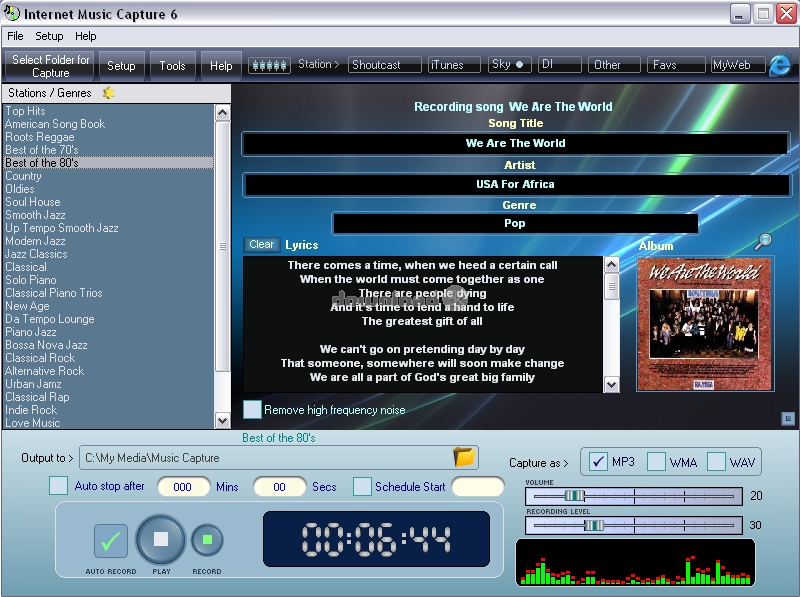Image resolution: width=800 pixels, height=597 pixels.
Task: Select Oldies station
Action: [x=109, y=189]
